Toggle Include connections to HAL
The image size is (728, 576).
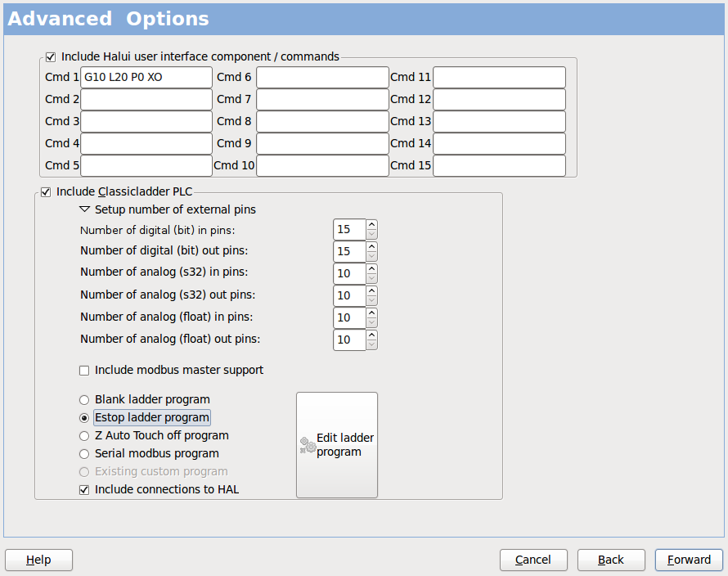[x=84, y=489]
